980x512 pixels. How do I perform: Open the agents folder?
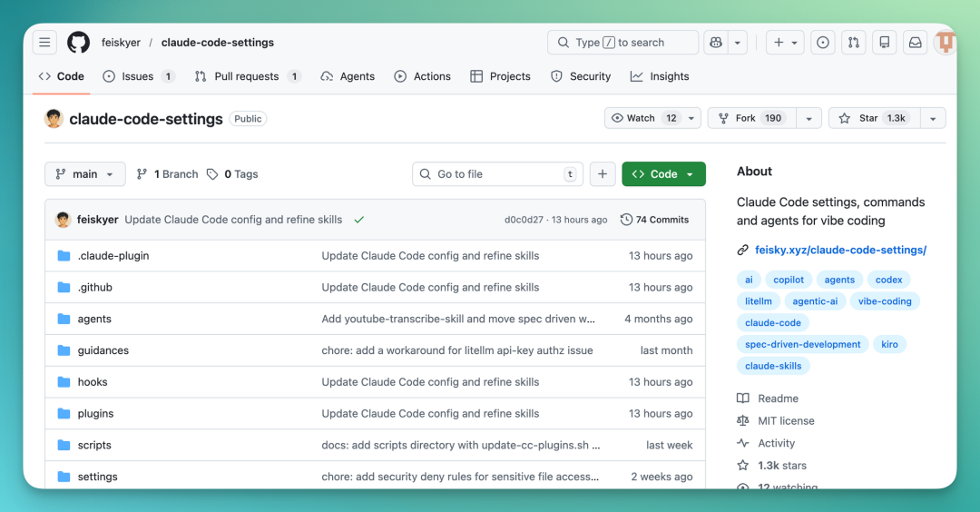94,319
